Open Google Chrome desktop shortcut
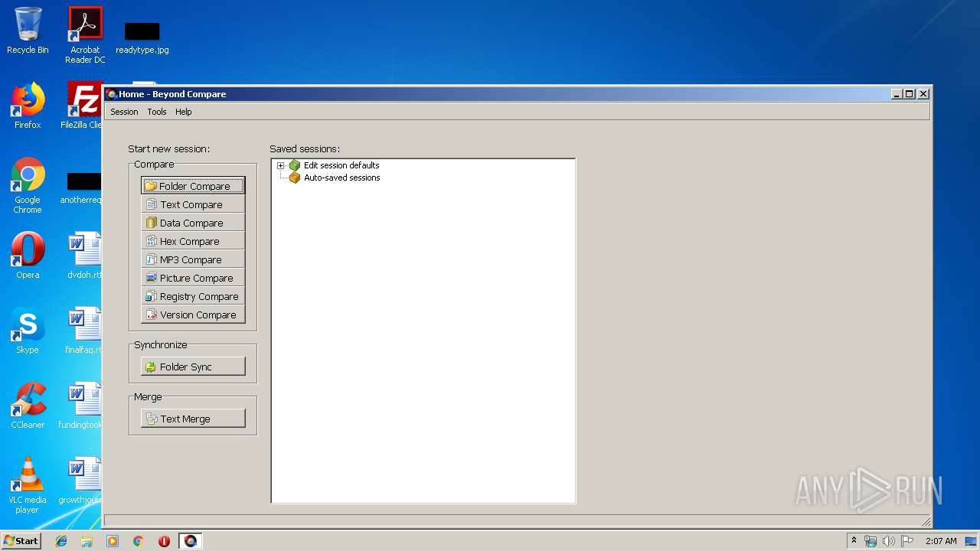The height and width of the screenshot is (551, 980). pyautogui.click(x=28, y=184)
